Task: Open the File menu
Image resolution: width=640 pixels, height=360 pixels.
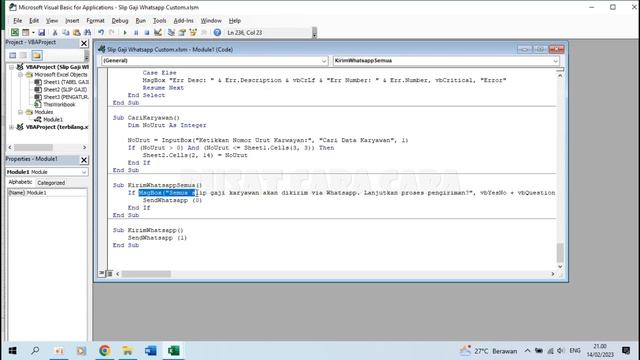Action: pos(18,20)
